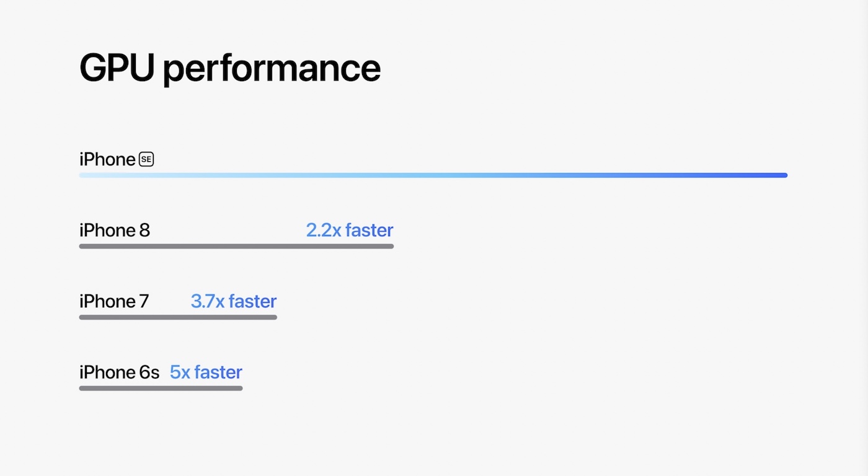Click the middle of the blue gradient bar
868x476 pixels.
(x=433, y=175)
